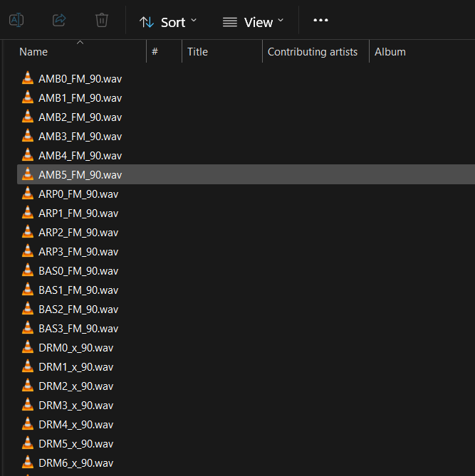Select file name BAS2_FM_90.wav
This screenshot has width=475, height=476.
coord(78,310)
